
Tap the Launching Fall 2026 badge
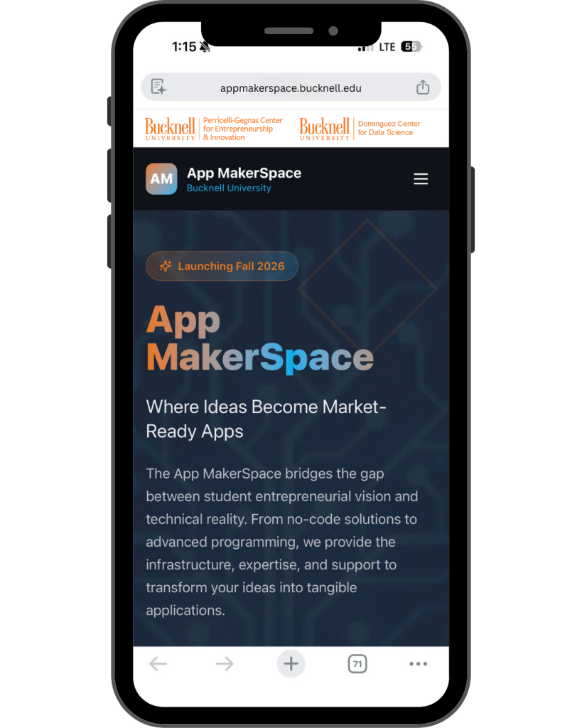click(222, 266)
